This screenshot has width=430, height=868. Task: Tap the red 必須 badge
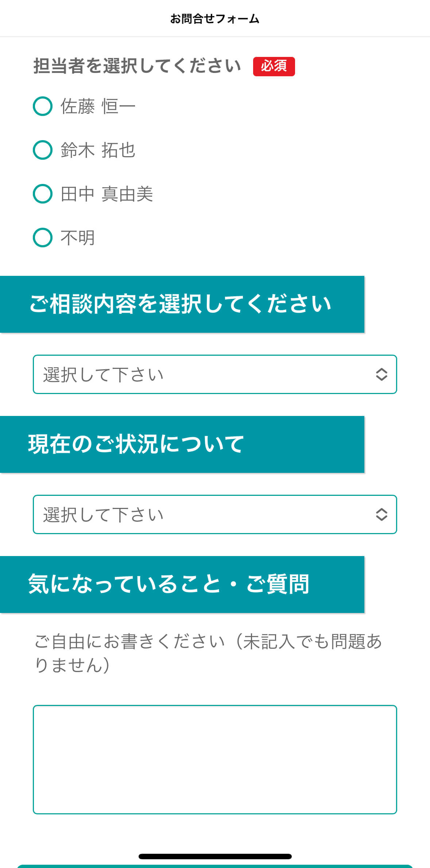pyautogui.click(x=274, y=66)
